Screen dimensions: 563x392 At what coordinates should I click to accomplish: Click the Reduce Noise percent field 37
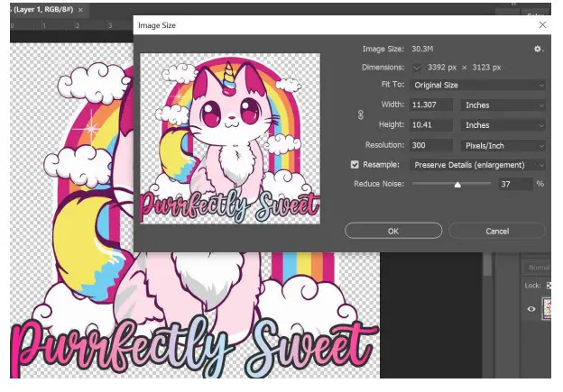tap(515, 184)
